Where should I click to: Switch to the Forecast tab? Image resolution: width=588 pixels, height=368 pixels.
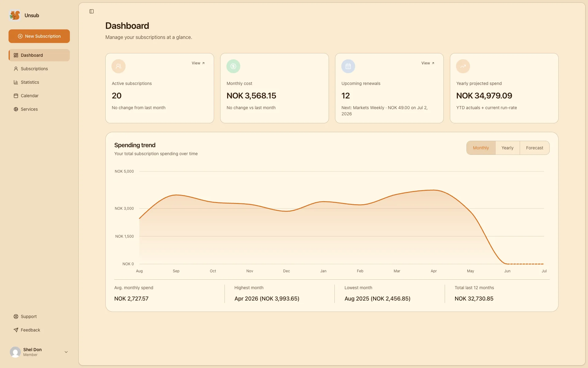535,148
